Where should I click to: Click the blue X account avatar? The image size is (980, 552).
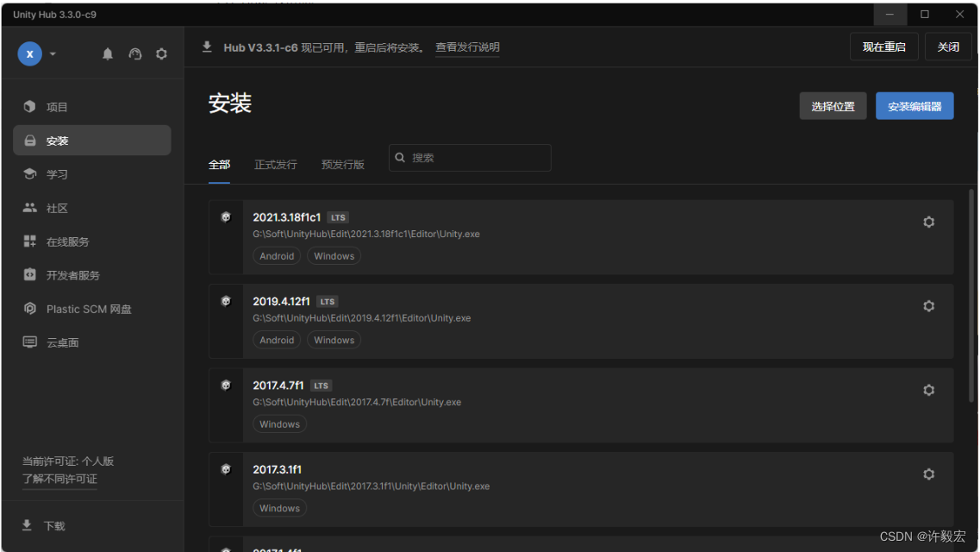(x=29, y=53)
